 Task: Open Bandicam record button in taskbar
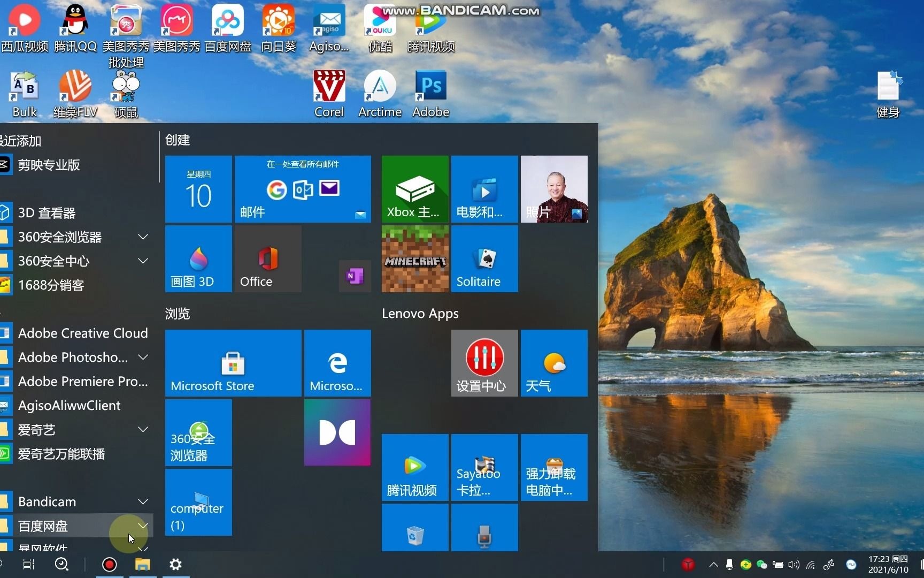coord(109,565)
